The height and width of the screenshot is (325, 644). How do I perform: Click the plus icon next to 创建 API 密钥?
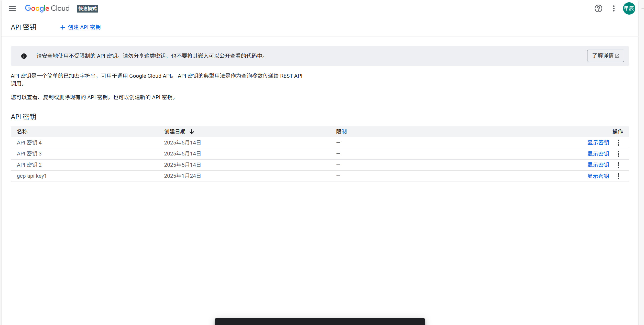click(x=62, y=27)
